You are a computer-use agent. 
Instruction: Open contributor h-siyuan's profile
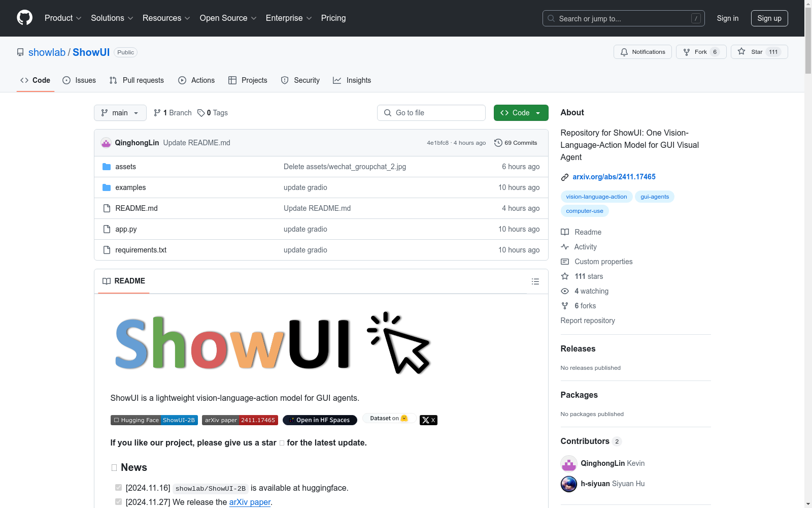tap(595, 484)
